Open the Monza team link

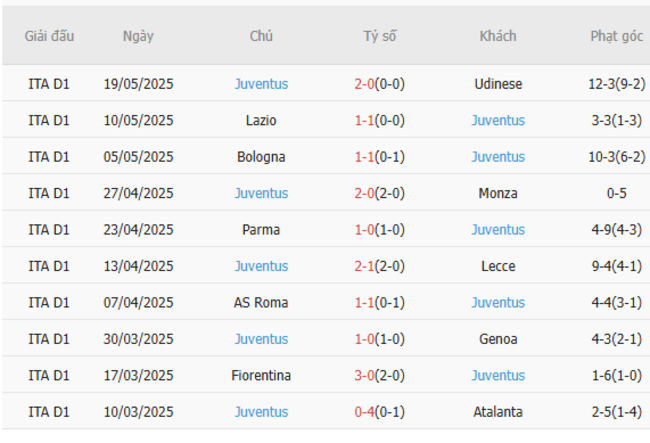pos(498,193)
